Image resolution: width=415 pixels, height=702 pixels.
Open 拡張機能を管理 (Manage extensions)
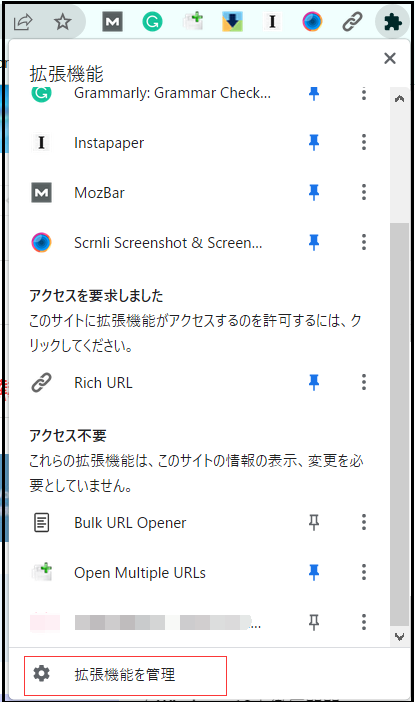125,675
